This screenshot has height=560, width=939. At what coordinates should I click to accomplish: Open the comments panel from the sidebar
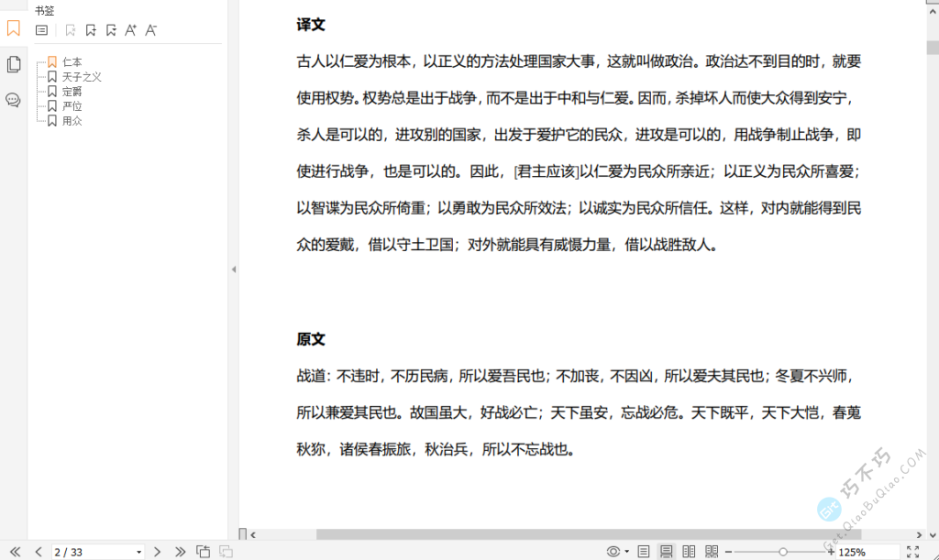pos(13,100)
